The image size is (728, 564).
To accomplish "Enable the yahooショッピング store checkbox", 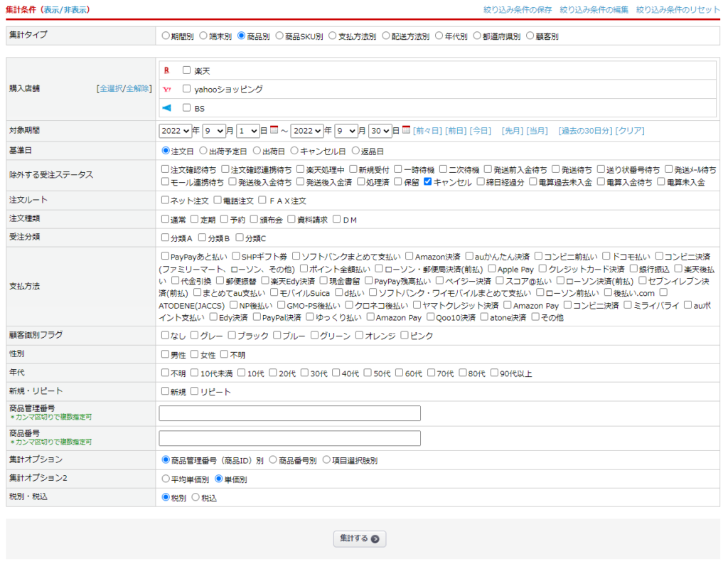I will pos(187,90).
